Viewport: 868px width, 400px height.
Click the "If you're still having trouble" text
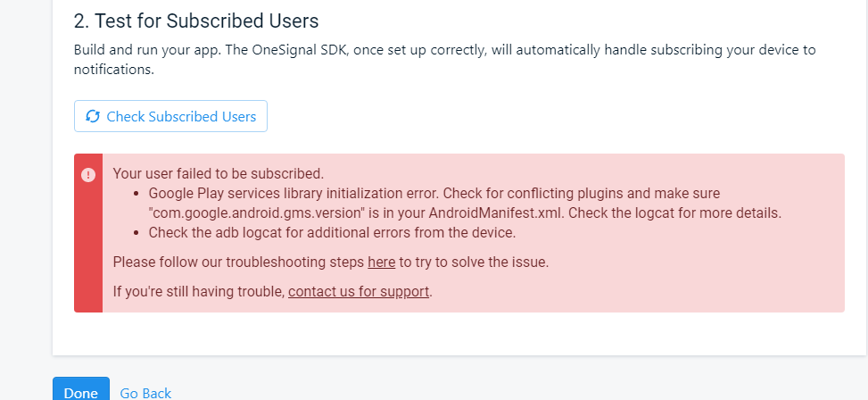click(x=199, y=291)
